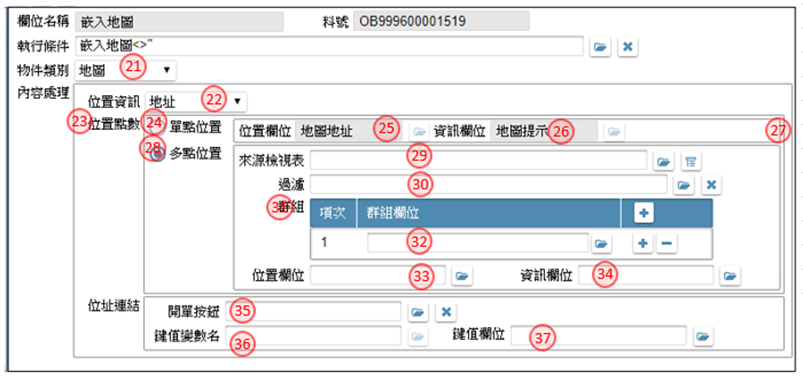Click multi-point 位置欄位 input field
This screenshot has height=379, width=803.
pyautogui.click(x=378, y=276)
